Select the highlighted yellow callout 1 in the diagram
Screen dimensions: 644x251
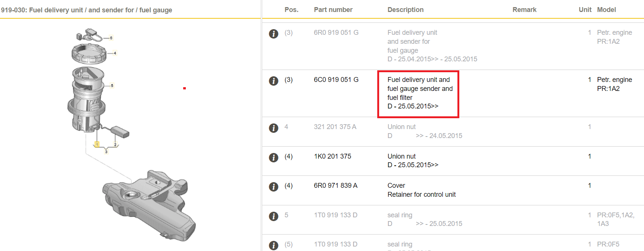click(97, 144)
